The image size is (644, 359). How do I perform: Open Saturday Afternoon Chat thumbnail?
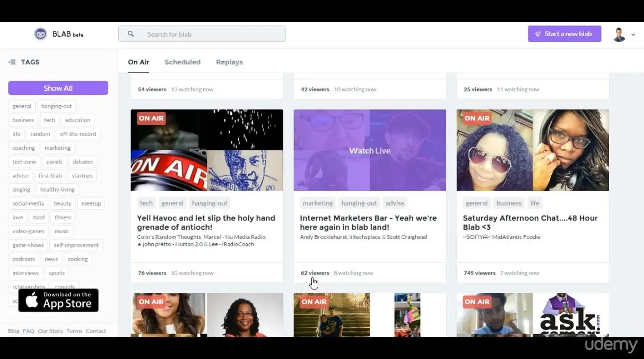(x=533, y=150)
